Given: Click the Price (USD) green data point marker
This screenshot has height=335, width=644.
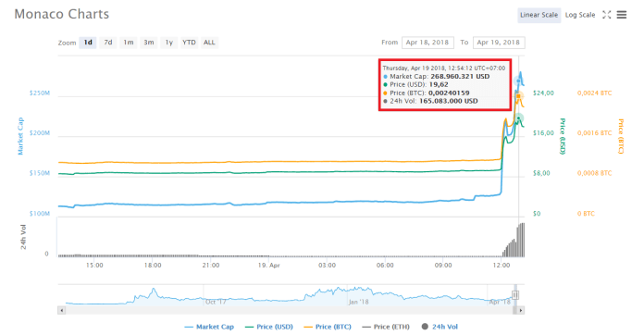Looking at the screenshot, I should tap(519, 118).
